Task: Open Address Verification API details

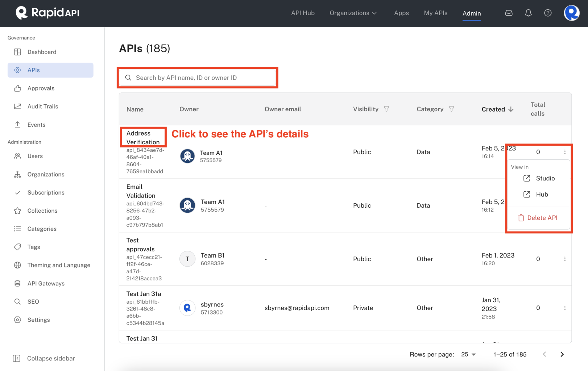Action: tap(143, 137)
